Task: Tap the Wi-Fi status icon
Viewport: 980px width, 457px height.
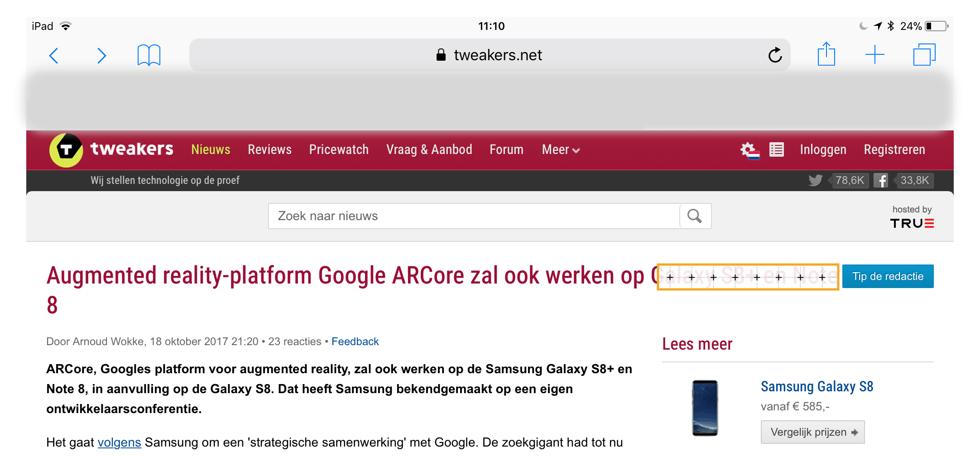Action: [66, 26]
